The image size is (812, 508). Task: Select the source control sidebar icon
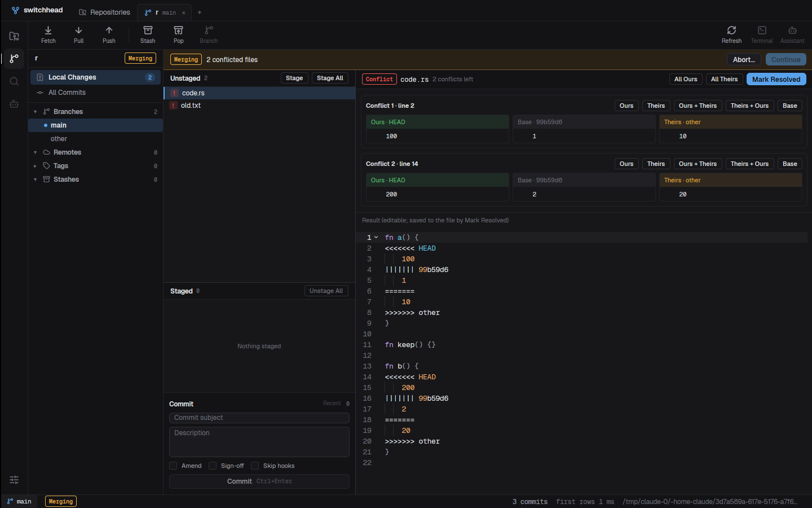click(14, 59)
